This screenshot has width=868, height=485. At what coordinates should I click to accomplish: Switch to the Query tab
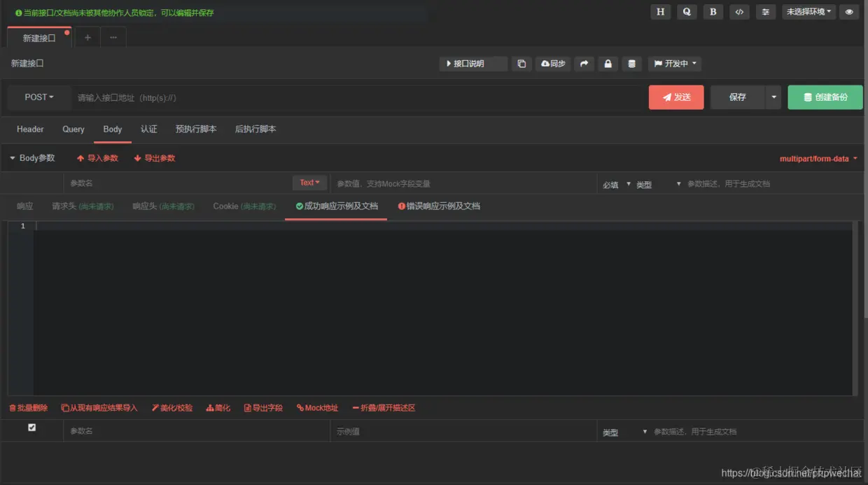click(73, 129)
